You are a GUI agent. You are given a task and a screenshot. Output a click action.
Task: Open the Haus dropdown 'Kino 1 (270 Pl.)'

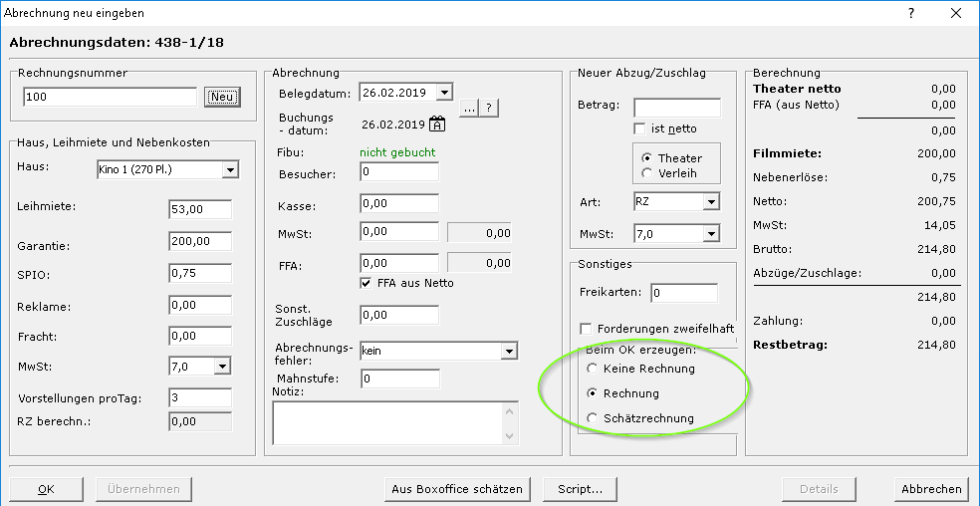(x=230, y=170)
